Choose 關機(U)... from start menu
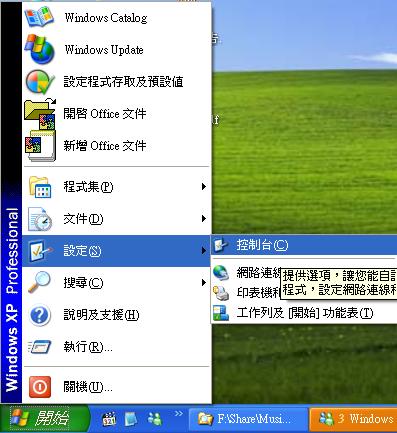This screenshot has height=433, width=397. (x=117, y=387)
